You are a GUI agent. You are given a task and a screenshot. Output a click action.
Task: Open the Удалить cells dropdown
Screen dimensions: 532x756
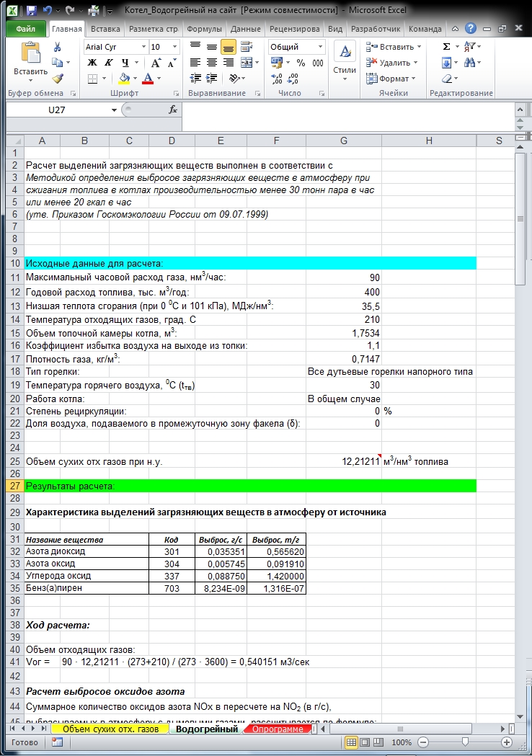[x=392, y=63]
